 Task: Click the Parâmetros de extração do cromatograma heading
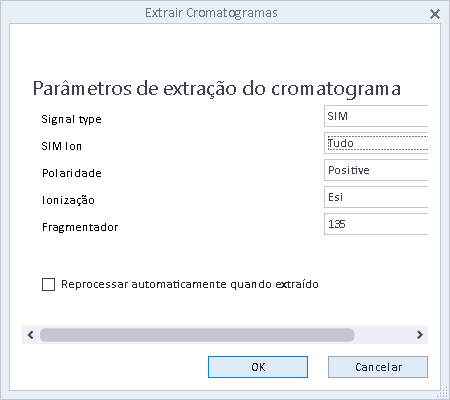click(217, 89)
